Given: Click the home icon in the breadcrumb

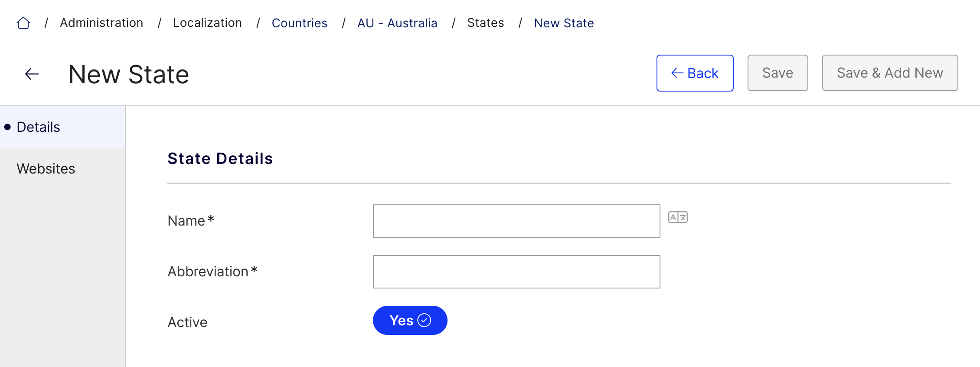Looking at the screenshot, I should 23,23.
